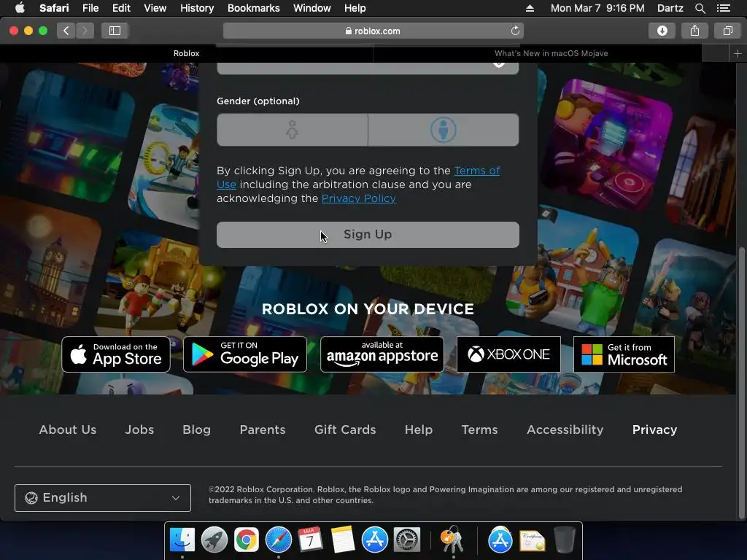Click Download on the App Store badge

(116, 355)
